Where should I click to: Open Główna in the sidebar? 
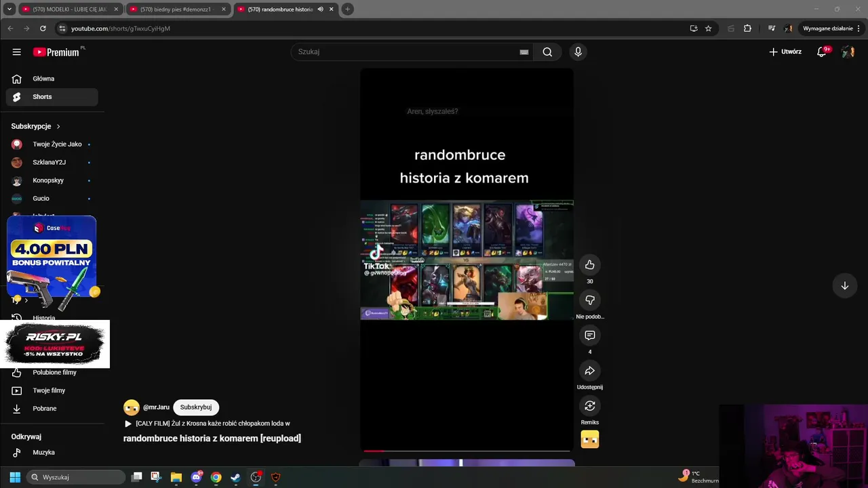click(x=52, y=79)
